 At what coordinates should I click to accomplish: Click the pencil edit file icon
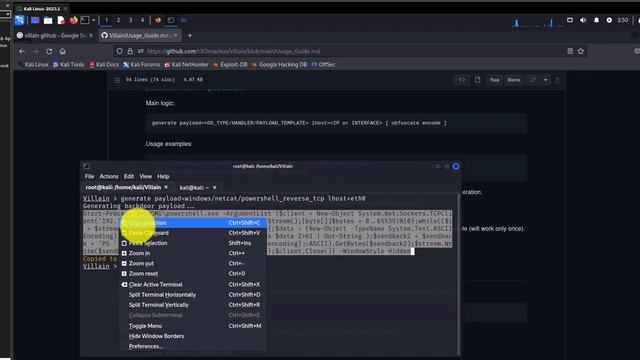click(533, 80)
